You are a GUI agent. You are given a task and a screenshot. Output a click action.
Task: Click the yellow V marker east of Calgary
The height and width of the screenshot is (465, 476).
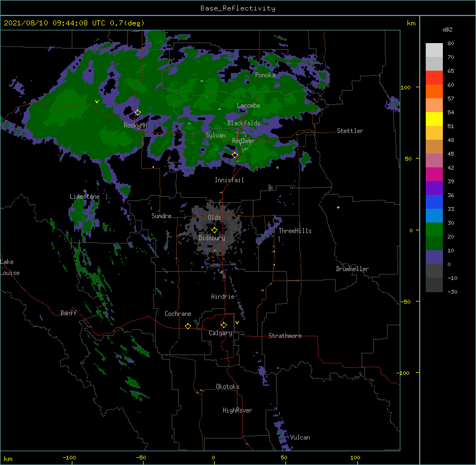(x=237, y=323)
